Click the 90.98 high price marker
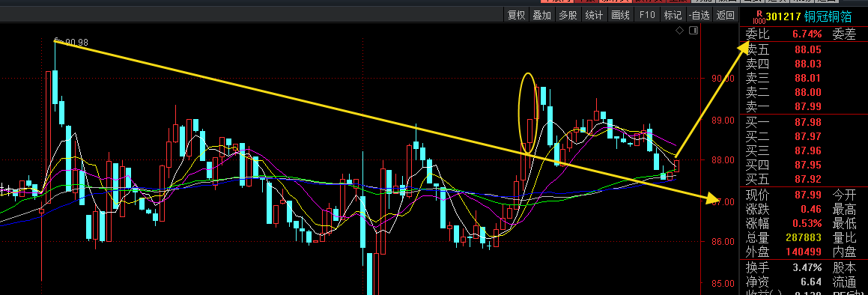The height and width of the screenshot is (295, 868). [76, 42]
